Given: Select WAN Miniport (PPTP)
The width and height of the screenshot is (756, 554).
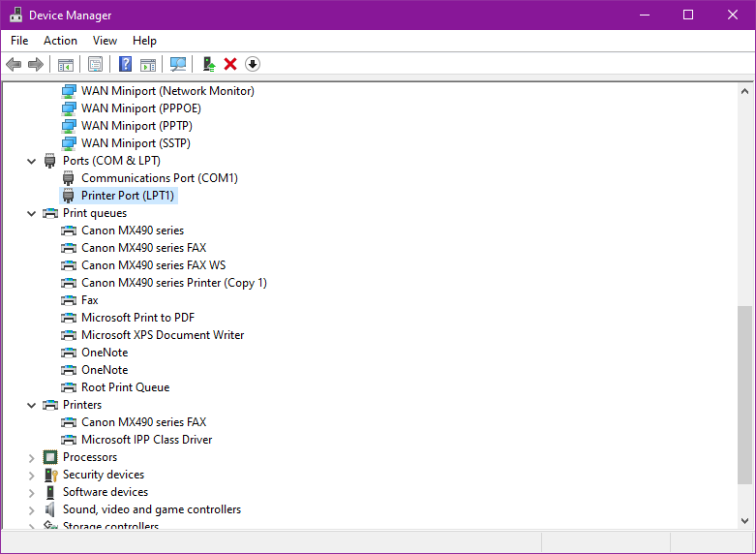Looking at the screenshot, I should coord(136,126).
